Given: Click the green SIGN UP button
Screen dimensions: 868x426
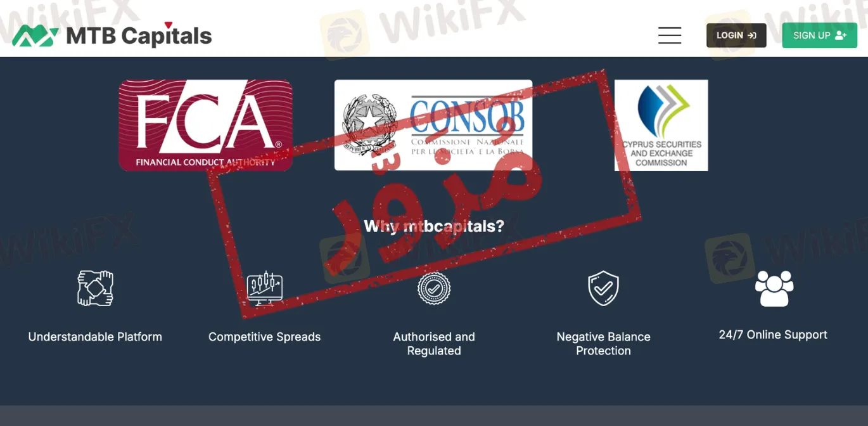Looking at the screenshot, I should coord(819,35).
